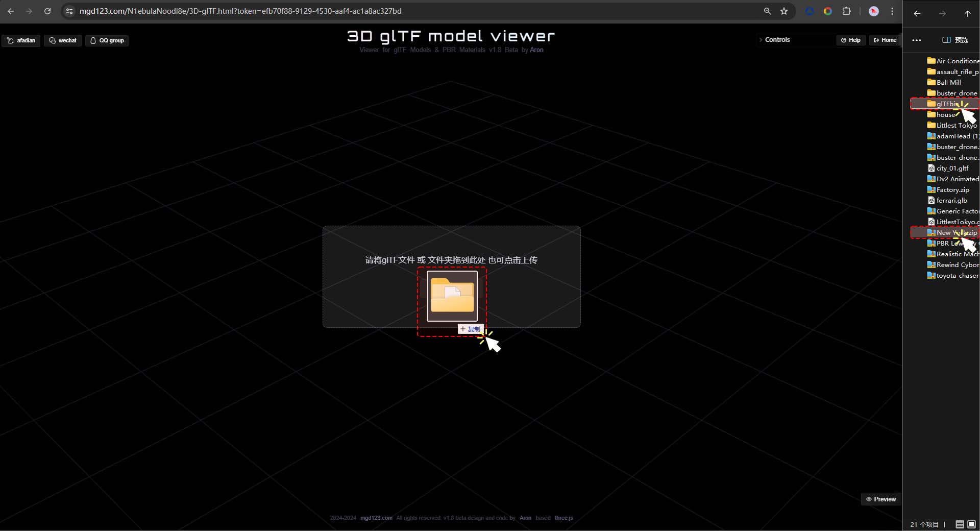This screenshot has height=531, width=980.
Task: Select the Ball Mill folder
Action: pos(948,82)
